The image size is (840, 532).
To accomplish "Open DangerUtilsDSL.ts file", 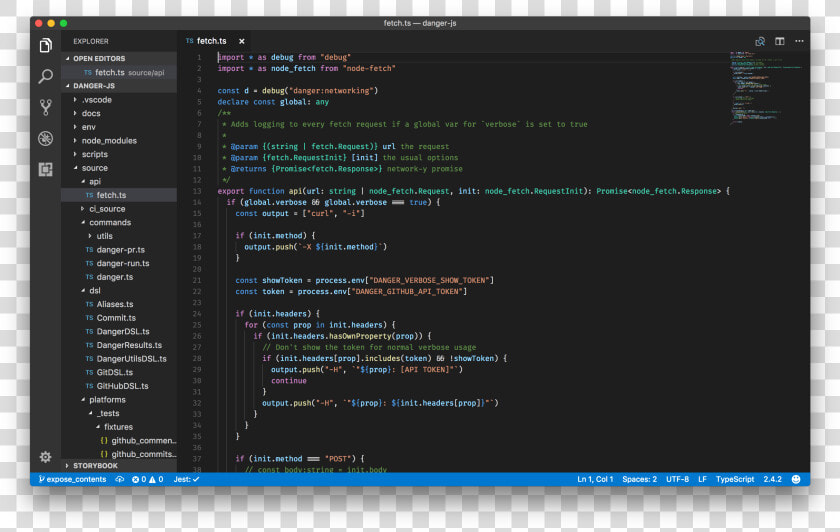I will (119, 358).
